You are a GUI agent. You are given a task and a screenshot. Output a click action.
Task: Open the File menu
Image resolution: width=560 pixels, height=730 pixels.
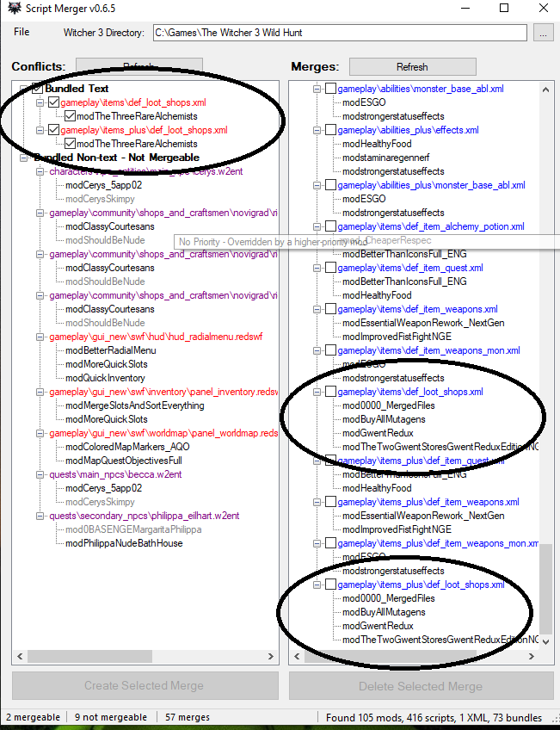click(22, 32)
